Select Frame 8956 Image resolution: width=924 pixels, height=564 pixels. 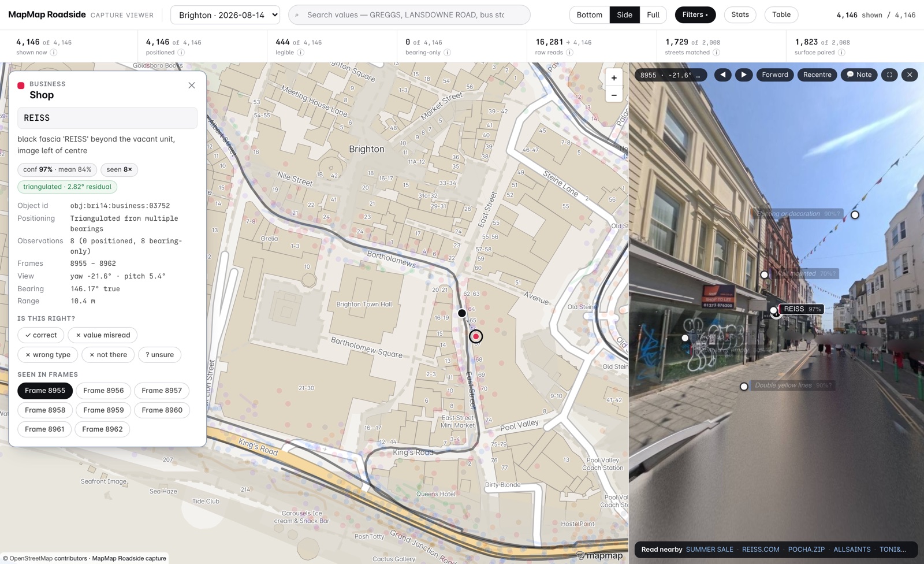tap(103, 391)
